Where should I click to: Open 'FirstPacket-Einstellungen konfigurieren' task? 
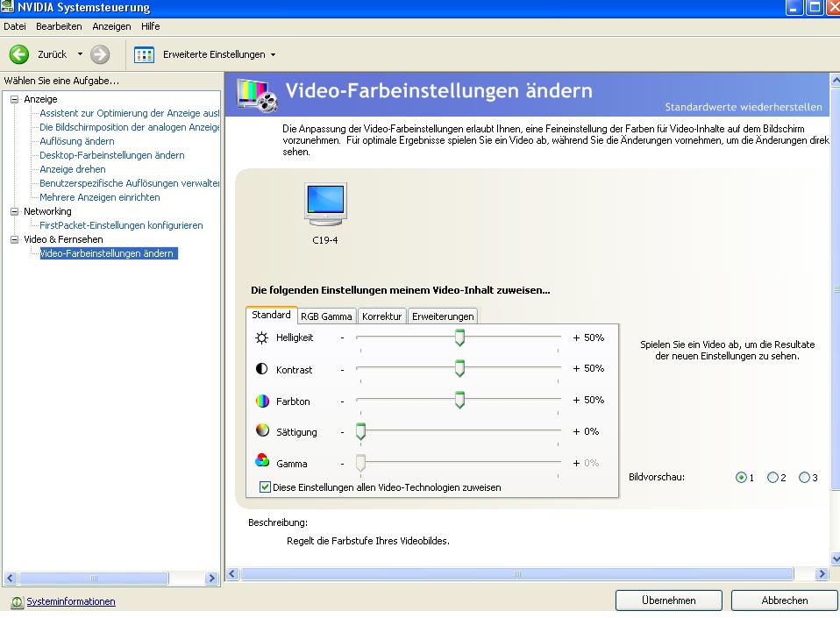pyautogui.click(x=121, y=225)
